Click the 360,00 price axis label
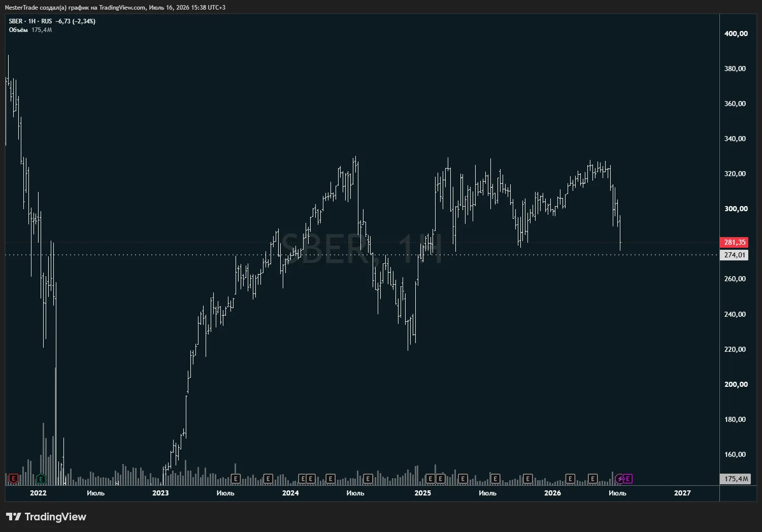 [x=736, y=104]
